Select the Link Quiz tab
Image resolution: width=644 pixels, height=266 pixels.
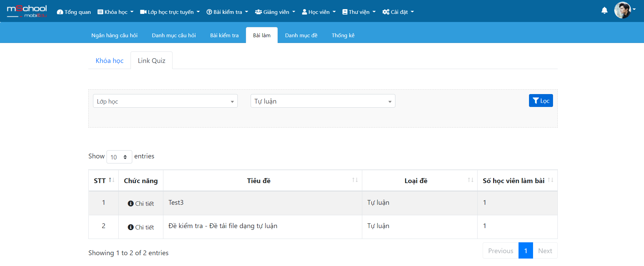pos(152,61)
